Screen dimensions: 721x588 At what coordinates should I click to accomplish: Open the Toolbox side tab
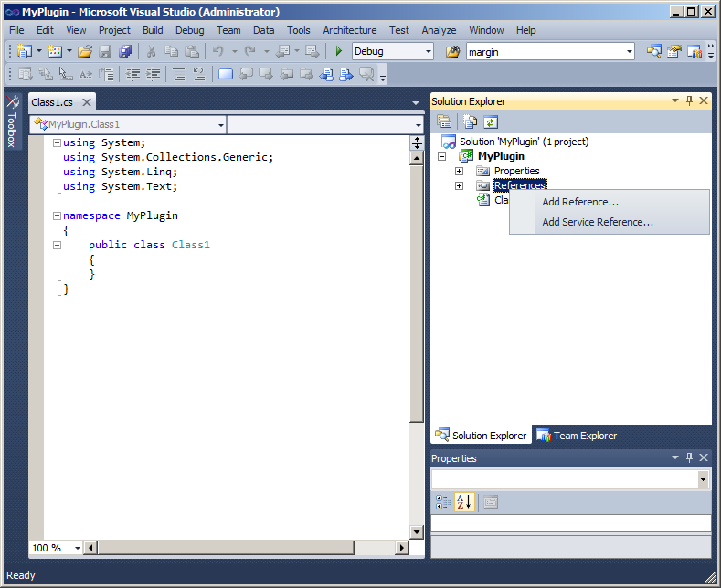click(13, 121)
